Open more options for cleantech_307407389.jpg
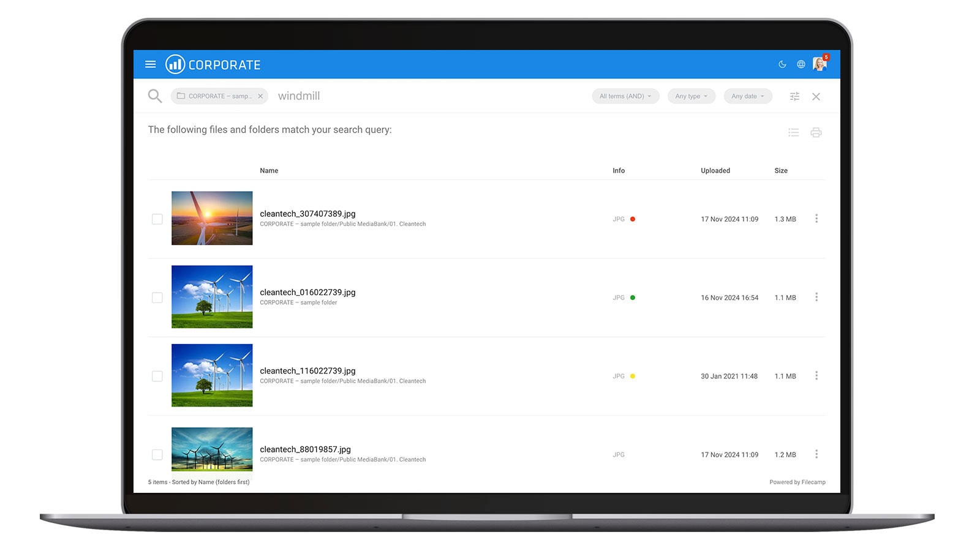980x551 pixels. (816, 219)
